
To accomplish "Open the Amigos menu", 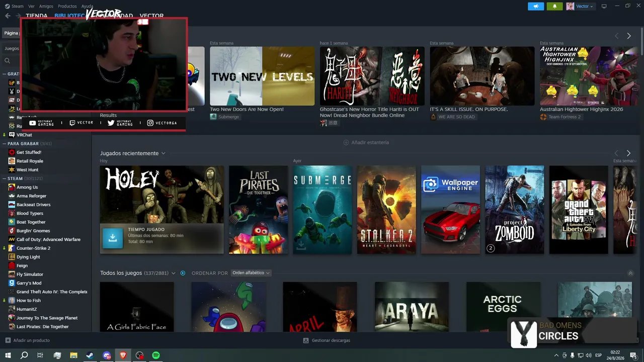I will pyautogui.click(x=46, y=6).
